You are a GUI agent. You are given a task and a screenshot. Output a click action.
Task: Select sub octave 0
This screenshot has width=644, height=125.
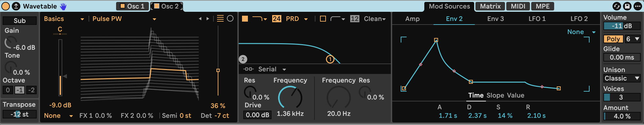click(8, 90)
